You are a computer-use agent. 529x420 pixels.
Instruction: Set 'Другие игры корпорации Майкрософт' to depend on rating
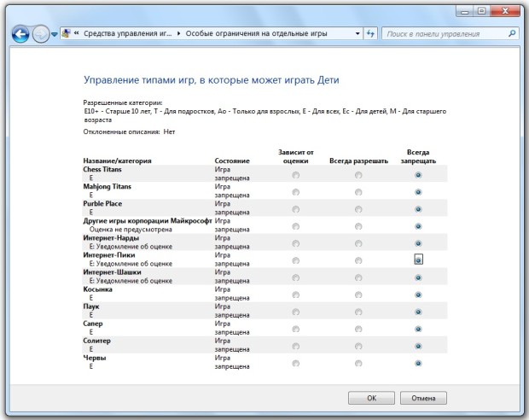tap(295, 226)
